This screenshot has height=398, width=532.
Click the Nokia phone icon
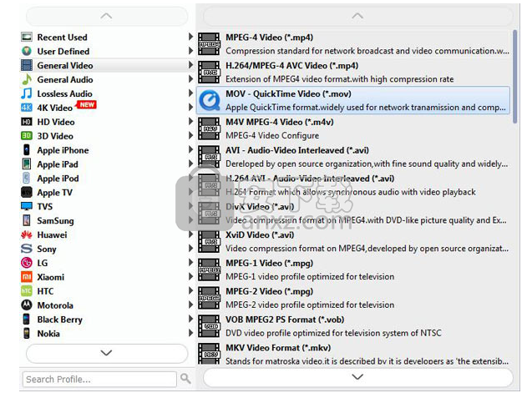point(27,334)
